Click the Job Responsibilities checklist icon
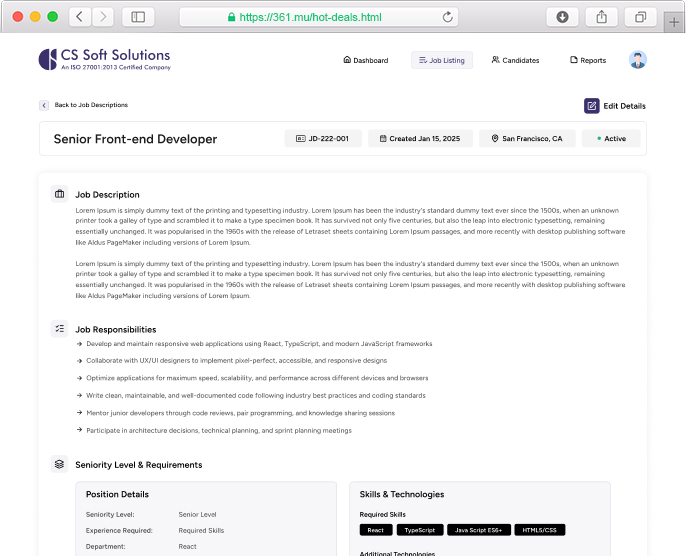686x556 pixels. [x=60, y=329]
